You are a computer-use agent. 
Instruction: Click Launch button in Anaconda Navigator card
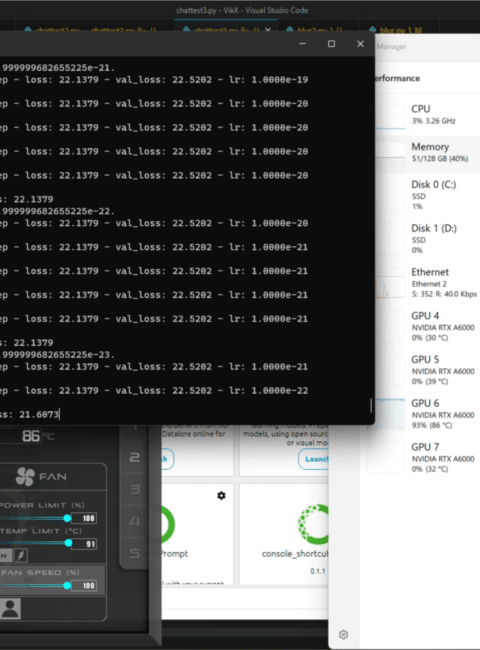coord(314,459)
